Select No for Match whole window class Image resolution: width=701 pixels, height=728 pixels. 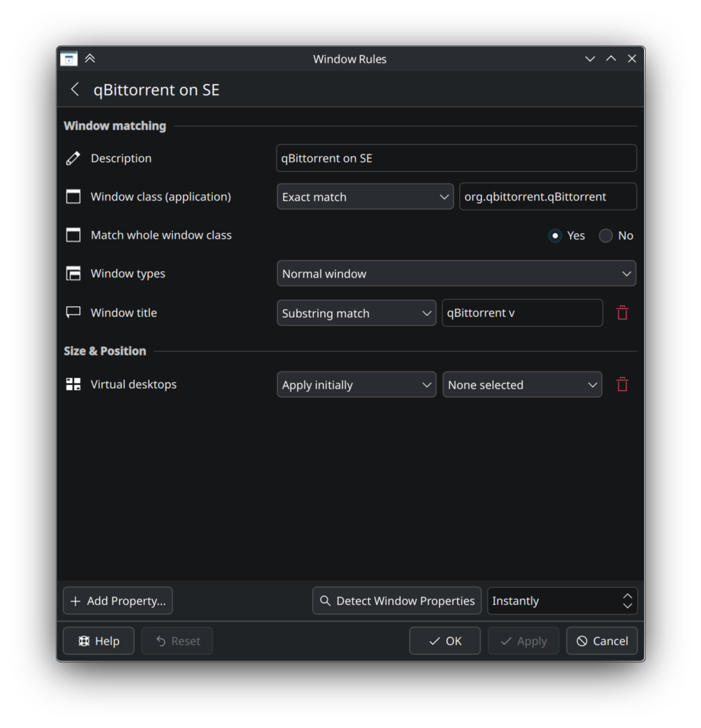(x=606, y=236)
